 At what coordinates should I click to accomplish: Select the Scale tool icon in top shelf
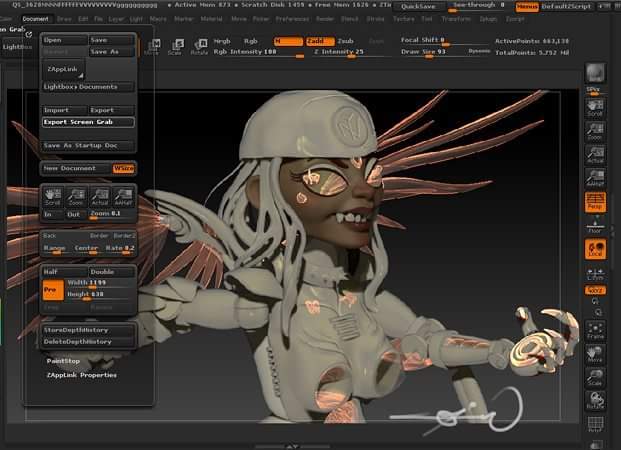(x=175, y=46)
